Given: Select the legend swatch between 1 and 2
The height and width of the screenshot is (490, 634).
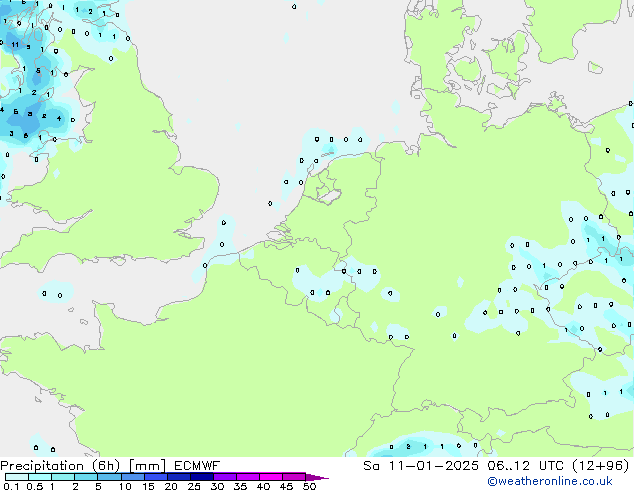Looking at the screenshot, I should (x=63, y=477).
